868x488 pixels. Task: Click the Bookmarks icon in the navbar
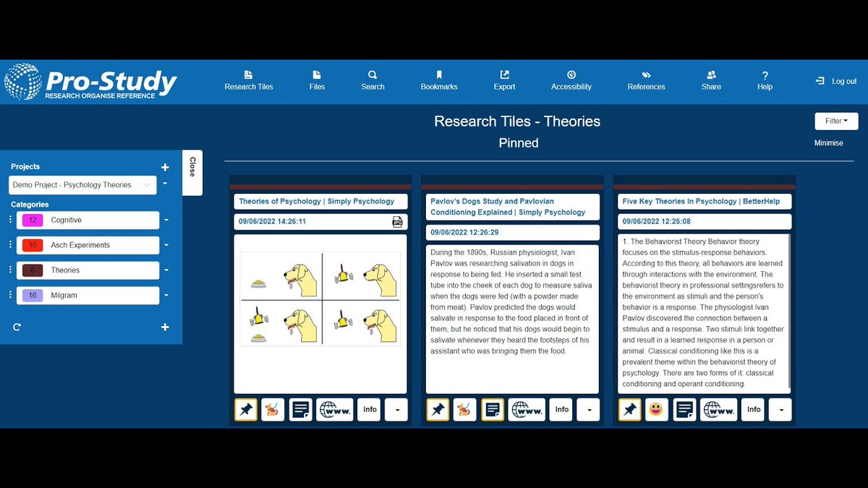click(438, 80)
